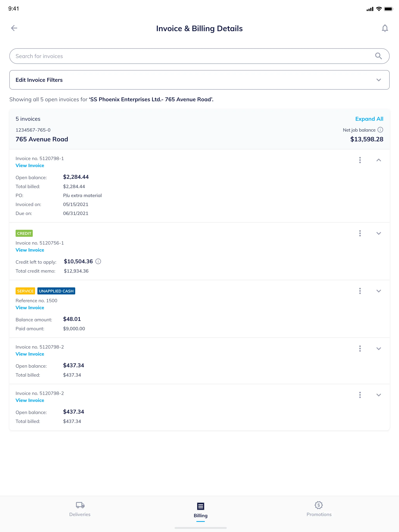This screenshot has width=399, height=532.
Task: Tap the three-dot menu on invoice 5120798-1
Action: 360,160
